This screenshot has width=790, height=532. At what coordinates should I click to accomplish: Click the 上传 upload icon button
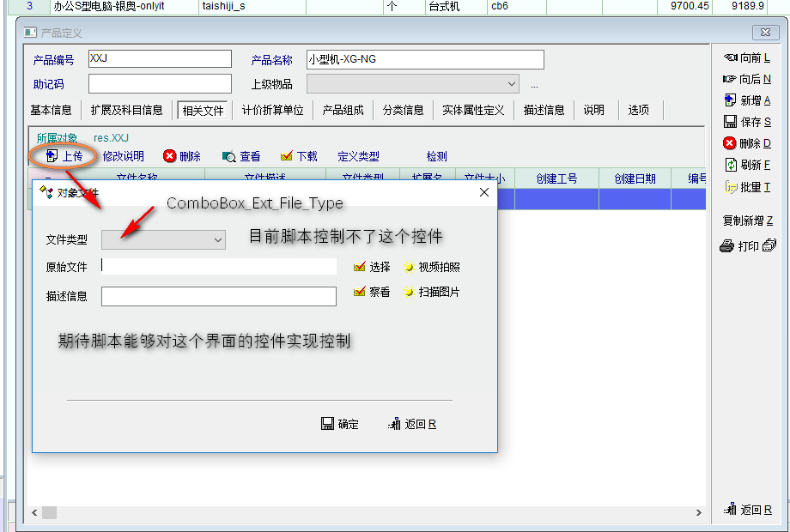coord(52,156)
